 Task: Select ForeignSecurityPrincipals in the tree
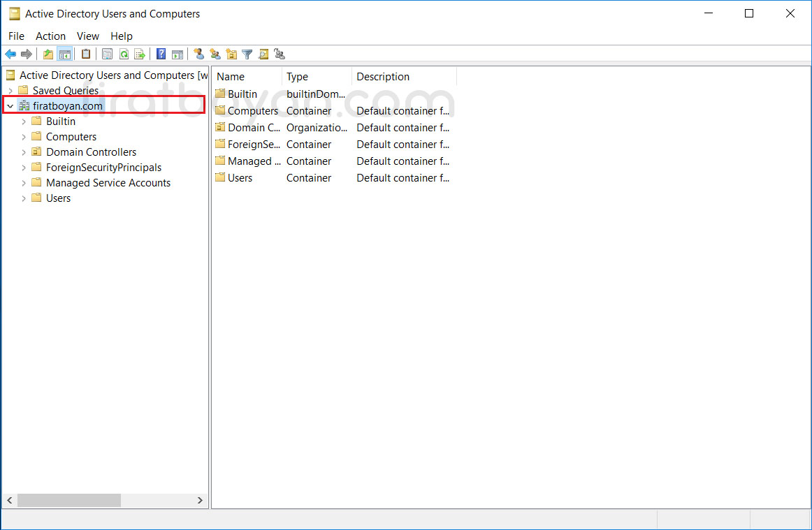pyautogui.click(x=103, y=168)
